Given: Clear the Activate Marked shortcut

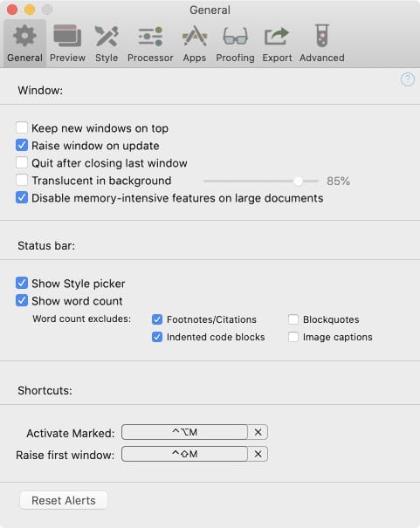Looking at the screenshot, I should click(x=258, y=432).
